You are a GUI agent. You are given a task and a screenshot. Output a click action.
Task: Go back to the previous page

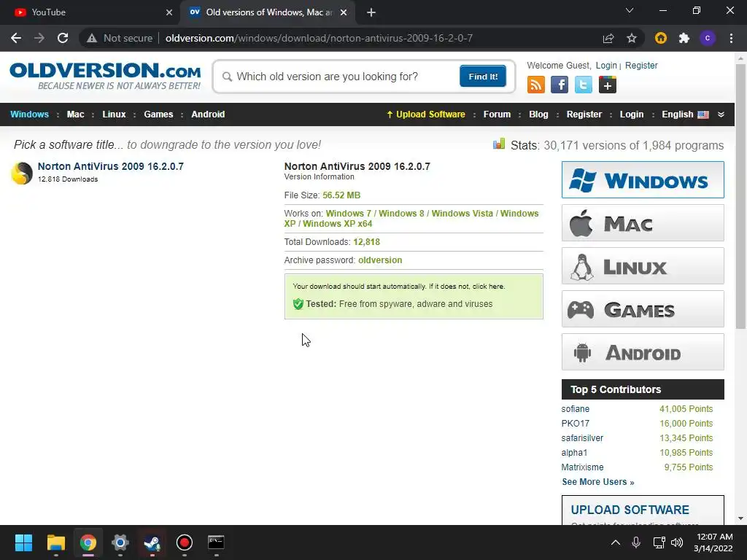tap(16, 38)
